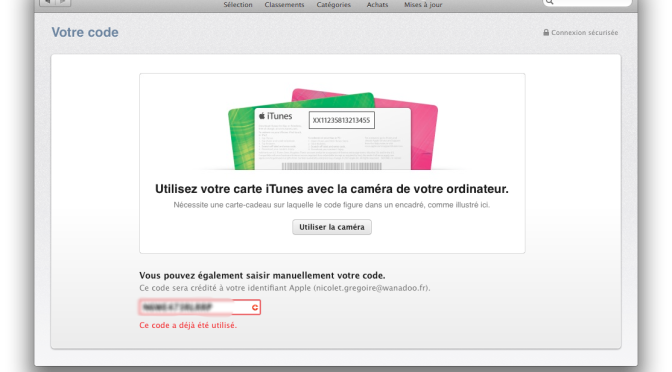The image size is (672, 372).
Task: Open the Sélection tab
Action: pyautogui.click(x=238, y=5)
